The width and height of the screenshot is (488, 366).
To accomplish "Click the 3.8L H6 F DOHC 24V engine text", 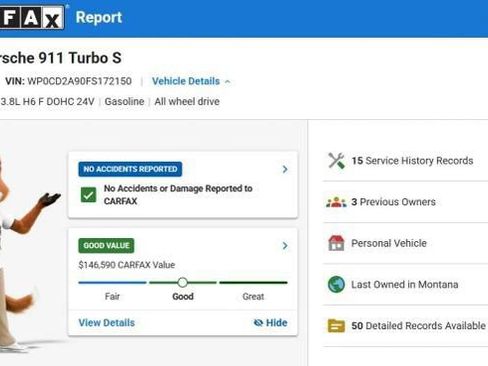I will coord(47,102).
